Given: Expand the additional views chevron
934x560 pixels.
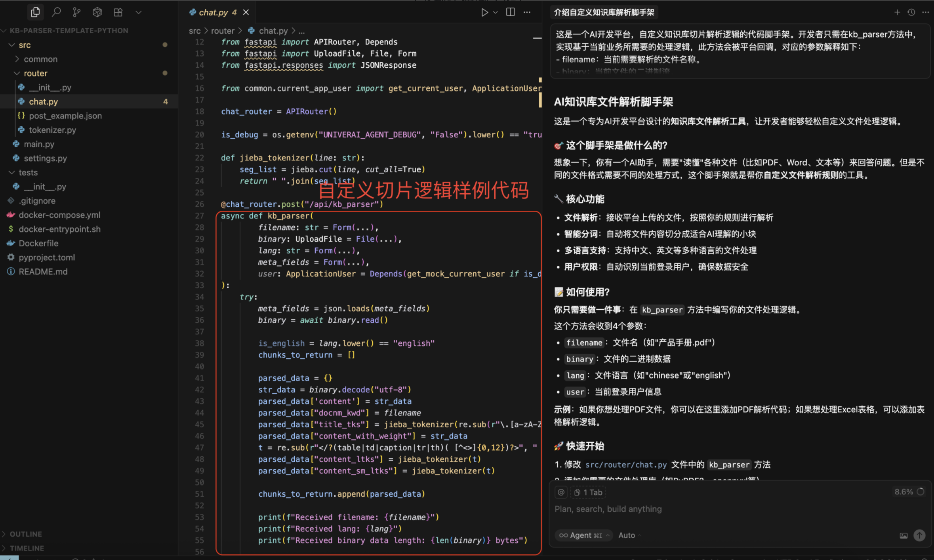Looking at the screenshot, I should 138,12.
